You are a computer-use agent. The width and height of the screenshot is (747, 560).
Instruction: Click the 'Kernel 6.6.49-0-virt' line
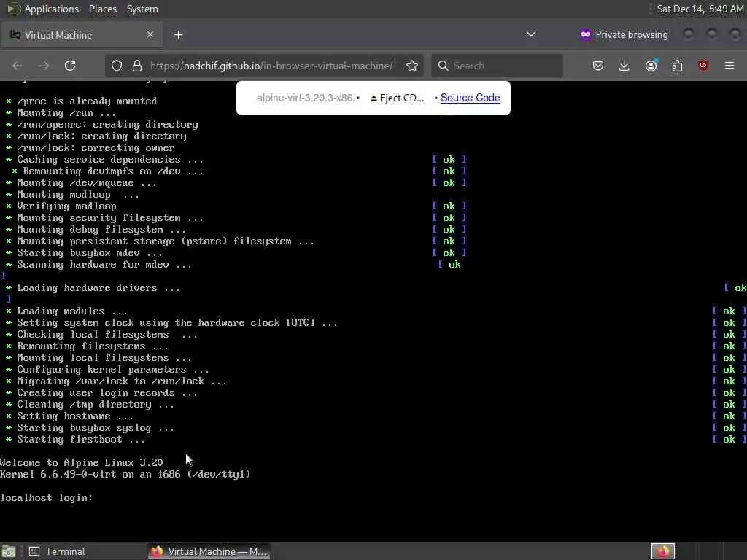tap(125, 474)
